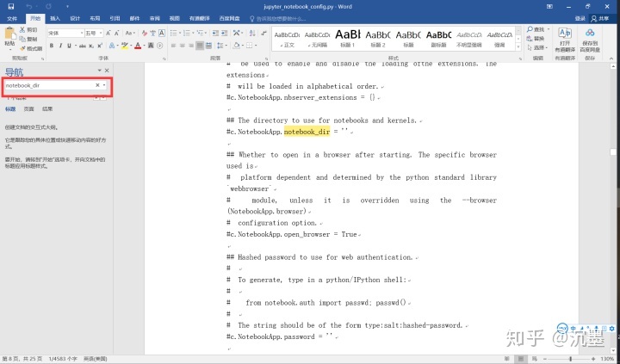Center align the text
Viewport: 620px width, 364px height.
click(183, 46)
